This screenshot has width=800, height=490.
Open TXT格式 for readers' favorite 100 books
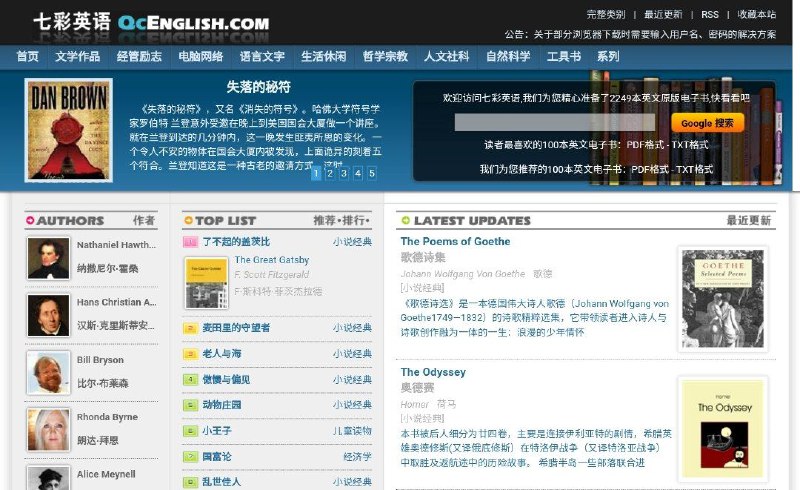point(690,145)
